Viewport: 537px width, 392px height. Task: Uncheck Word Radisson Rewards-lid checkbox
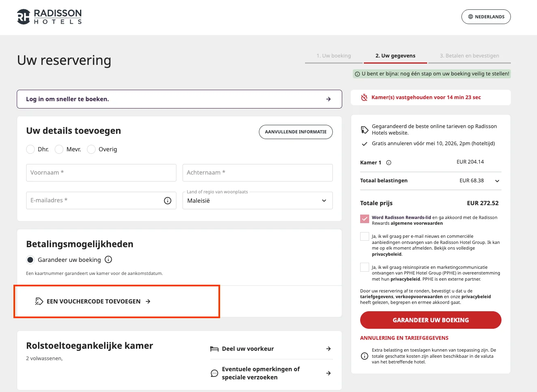click(365, 219)
